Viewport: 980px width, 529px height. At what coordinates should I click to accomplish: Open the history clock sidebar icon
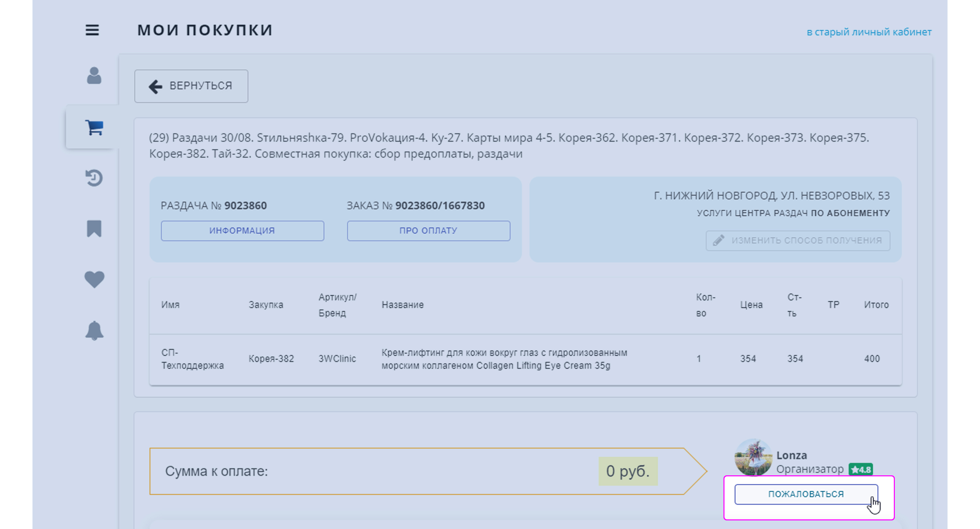(x=94, y=178)
